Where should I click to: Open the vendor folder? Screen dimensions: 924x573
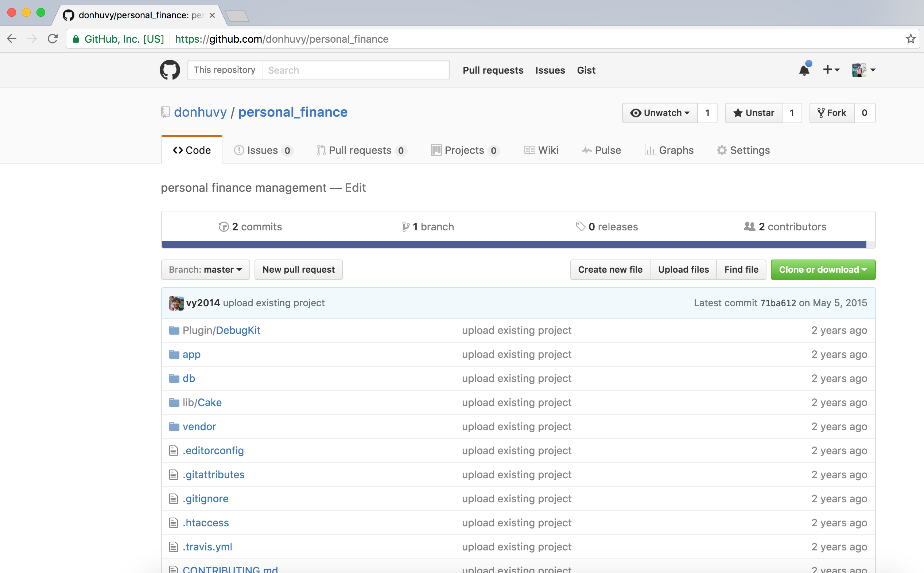(x=199, y=427)
